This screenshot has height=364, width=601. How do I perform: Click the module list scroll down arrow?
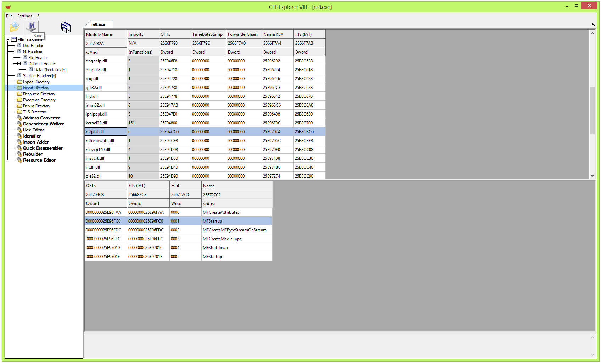[x=592, y=176]
